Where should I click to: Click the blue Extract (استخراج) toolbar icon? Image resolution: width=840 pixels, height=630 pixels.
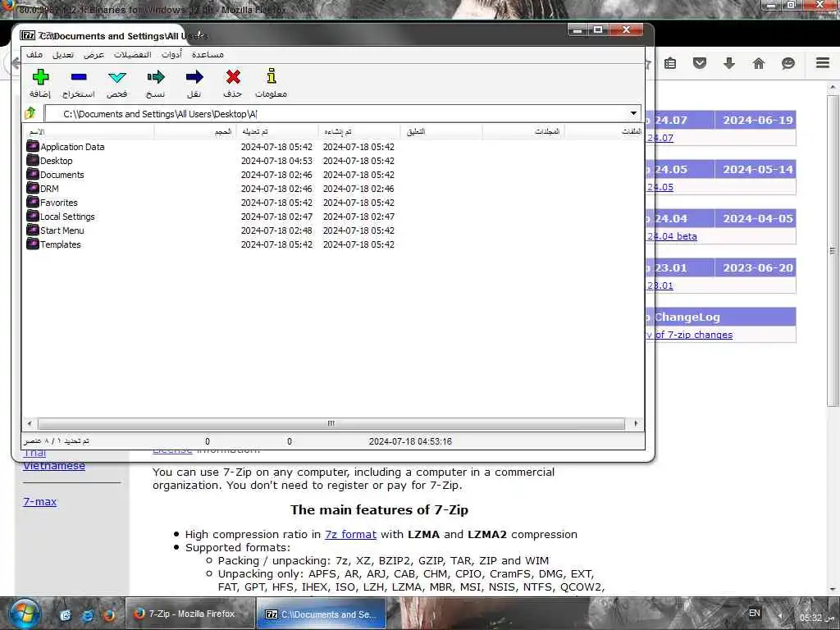78,77
